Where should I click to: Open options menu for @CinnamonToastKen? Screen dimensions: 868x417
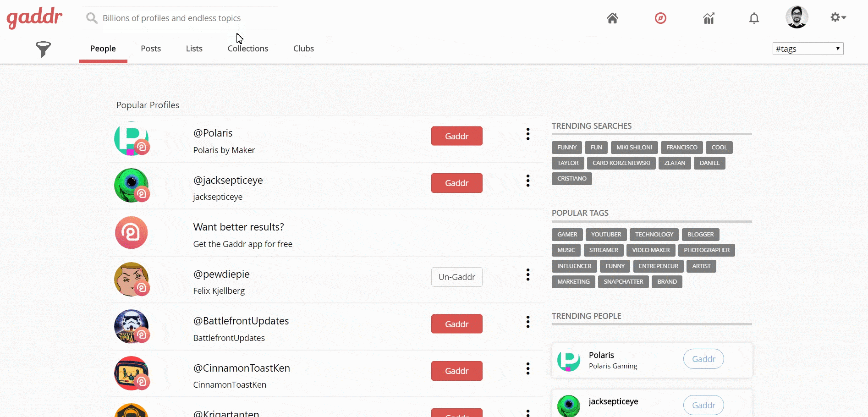coord(528,368)
